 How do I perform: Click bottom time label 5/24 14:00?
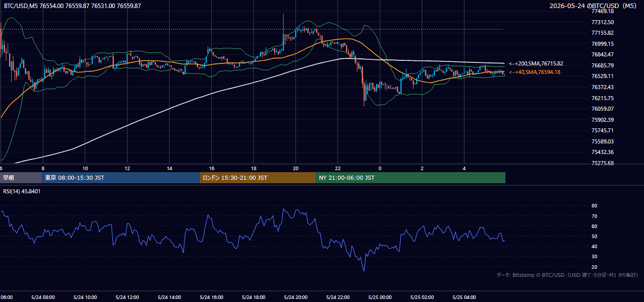click(x=169, y=297)
